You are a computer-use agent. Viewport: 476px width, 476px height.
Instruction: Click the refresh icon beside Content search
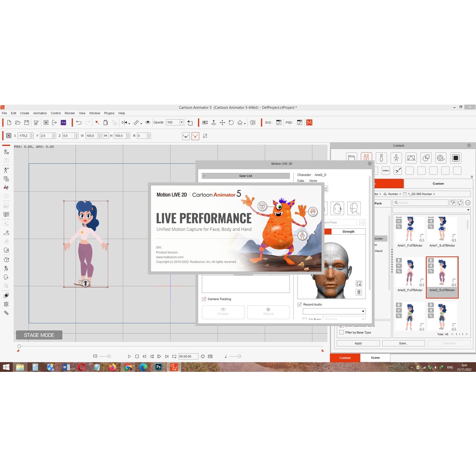(460, 203)
